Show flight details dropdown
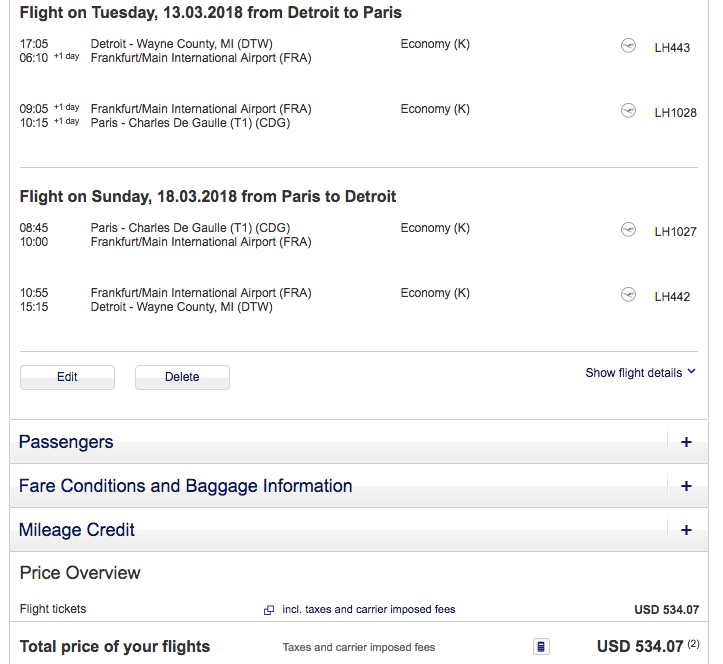The image size is (723, 664). [x=640, y=373]
